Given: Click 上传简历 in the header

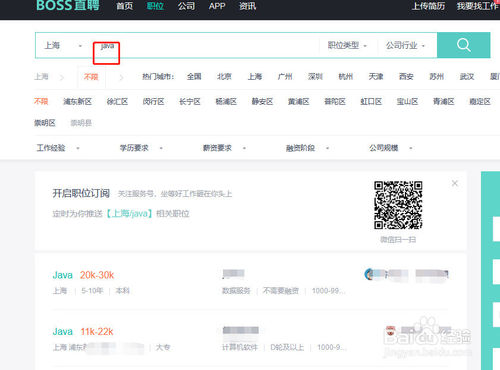Looking at the screenshot, I should 428,6.
